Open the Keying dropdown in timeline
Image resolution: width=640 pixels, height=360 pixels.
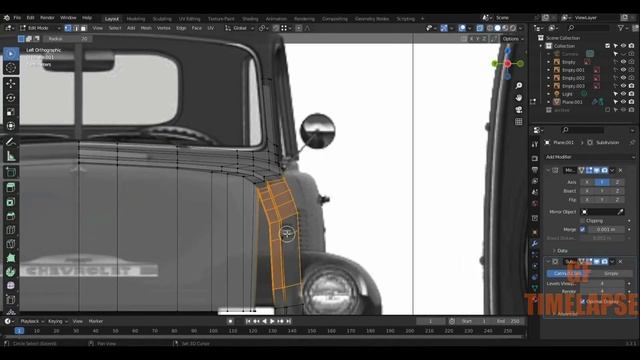coord(58,322)
